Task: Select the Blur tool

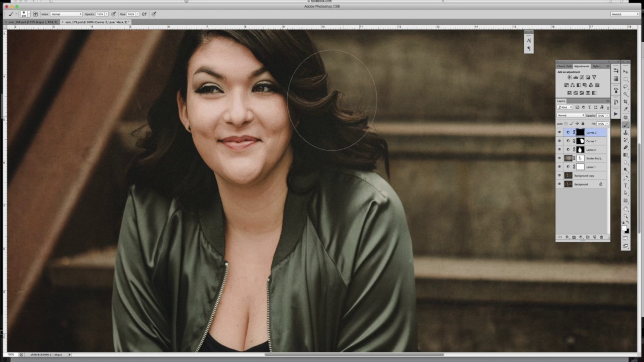Action: point(626,162)
